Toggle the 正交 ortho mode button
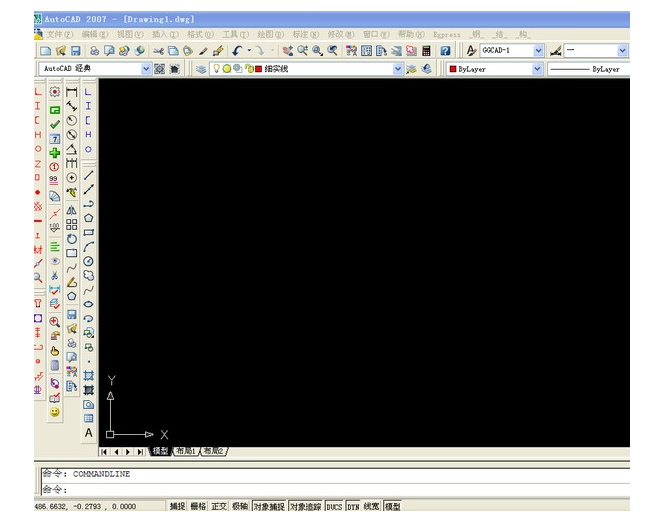The image size is (656, 516). pos(219,506)
